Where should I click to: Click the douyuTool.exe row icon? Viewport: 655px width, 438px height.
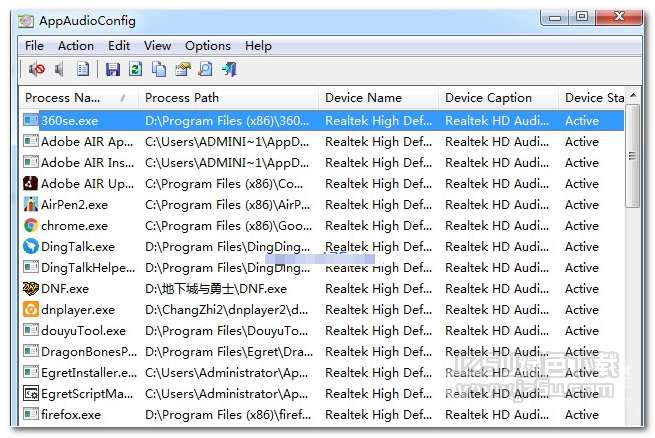coord(30,330)
